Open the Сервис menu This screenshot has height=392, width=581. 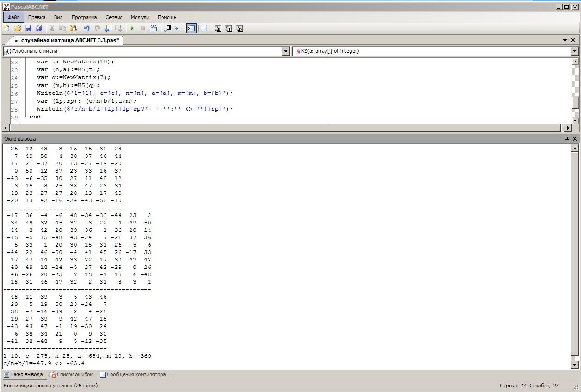coord(114,17)
